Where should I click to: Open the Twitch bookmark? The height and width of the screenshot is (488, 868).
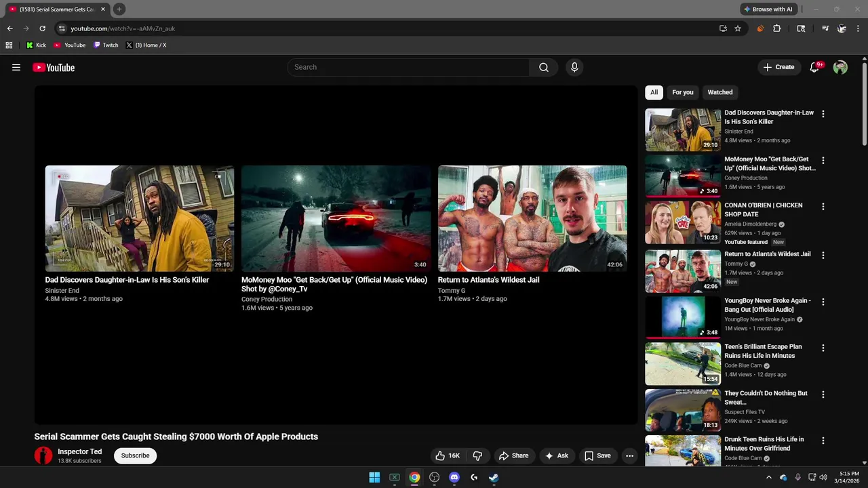pyautogui.click(x=106, y=45)
